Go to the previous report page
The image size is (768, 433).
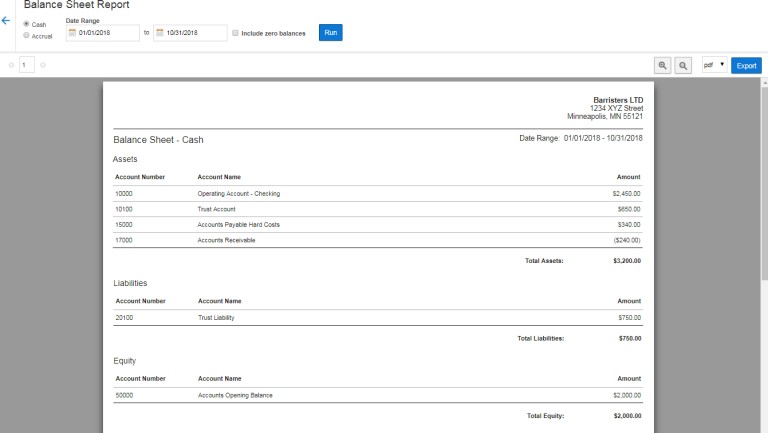click(x=11, y=65)
